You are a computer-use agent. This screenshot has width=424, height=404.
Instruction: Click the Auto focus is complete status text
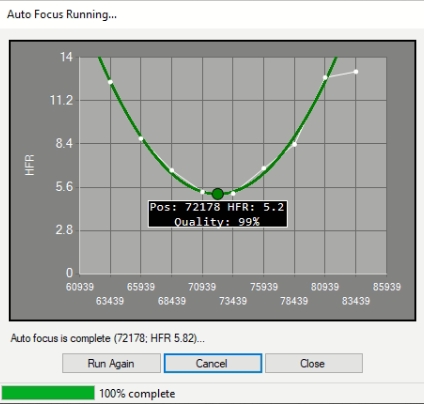point(107,338)
